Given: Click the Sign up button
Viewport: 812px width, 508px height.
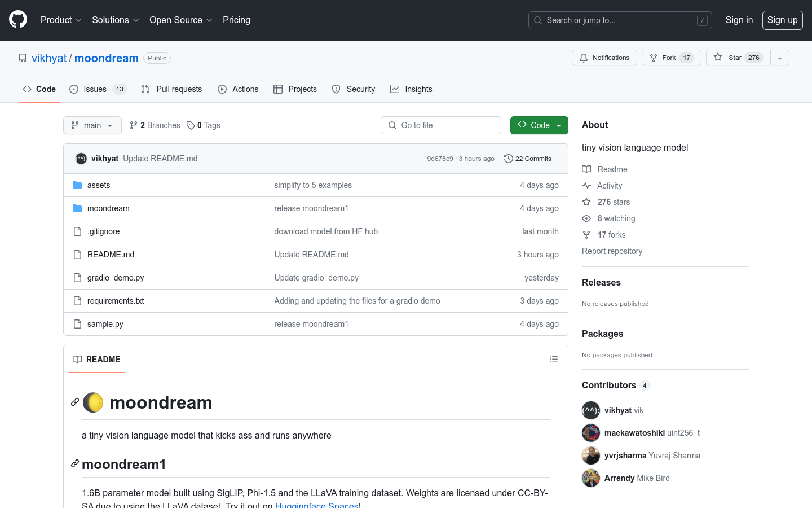Looking at the screenshot, I should (x=783, y=20).
